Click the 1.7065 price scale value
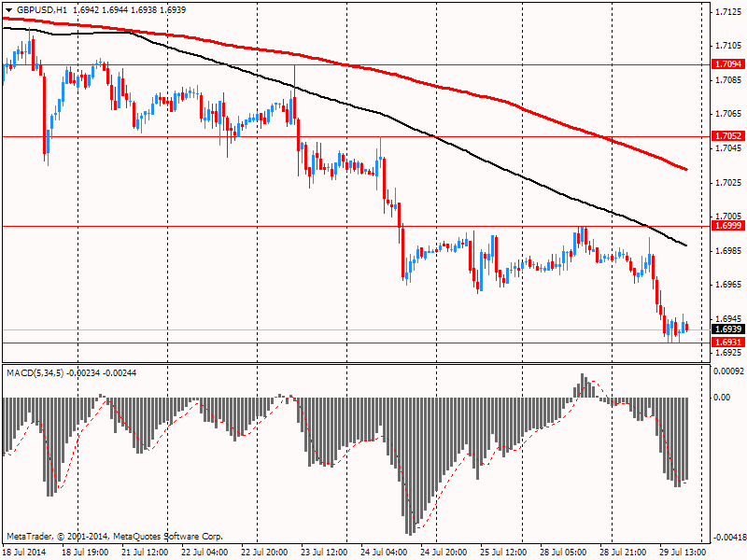Screen dimensions: 747x560 728,114
